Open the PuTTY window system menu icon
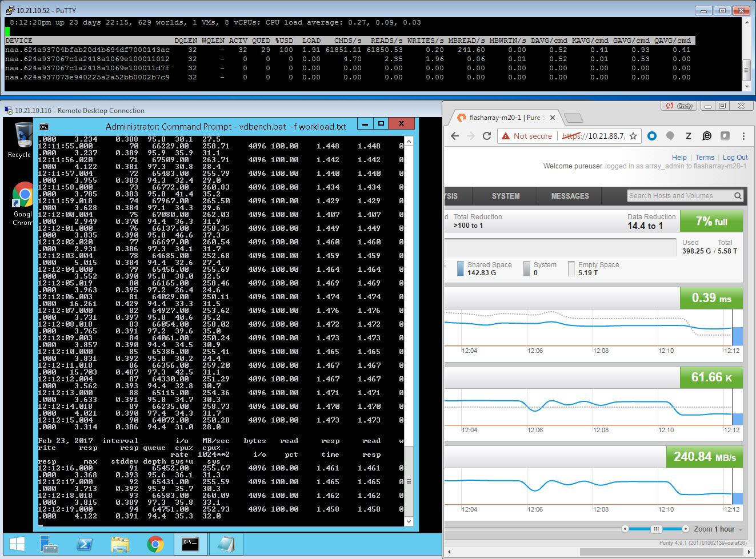The width and height of the screenshot is (756, 559). click(10, 10)
